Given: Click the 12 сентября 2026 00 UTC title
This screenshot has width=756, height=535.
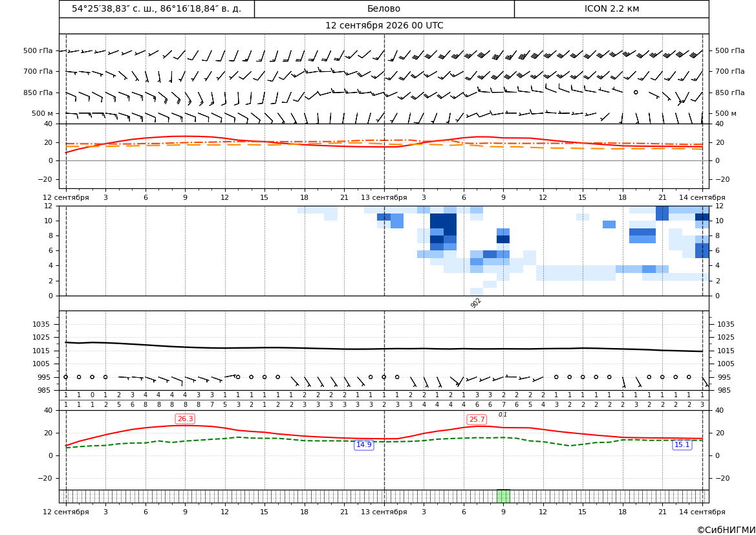Looking at the screenshot, I should point(383,26).
